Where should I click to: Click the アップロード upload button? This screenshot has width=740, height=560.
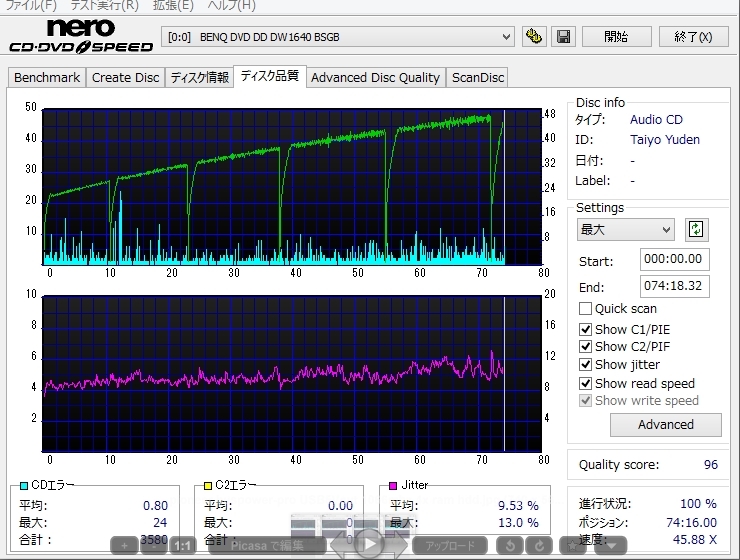450,546
